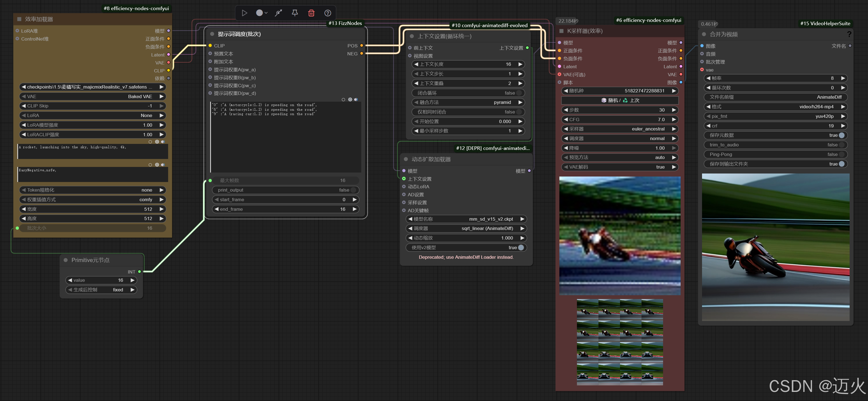Collapse the 上下文设置(循环统一) node via its title dot

coord(412,36)
